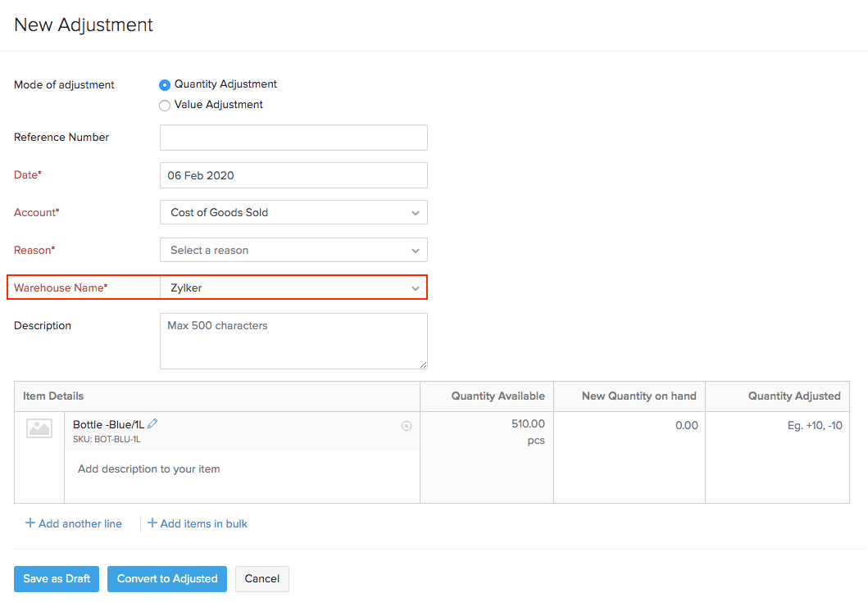
Task: Click the plus icon beside Add items in bulk
Action: click(x=152, y=523)
